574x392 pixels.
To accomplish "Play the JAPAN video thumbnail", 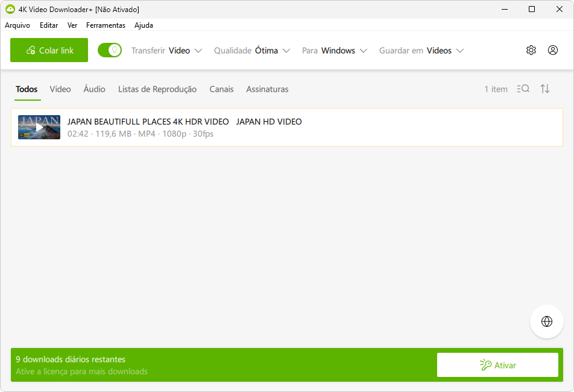I will click(39, 127).
